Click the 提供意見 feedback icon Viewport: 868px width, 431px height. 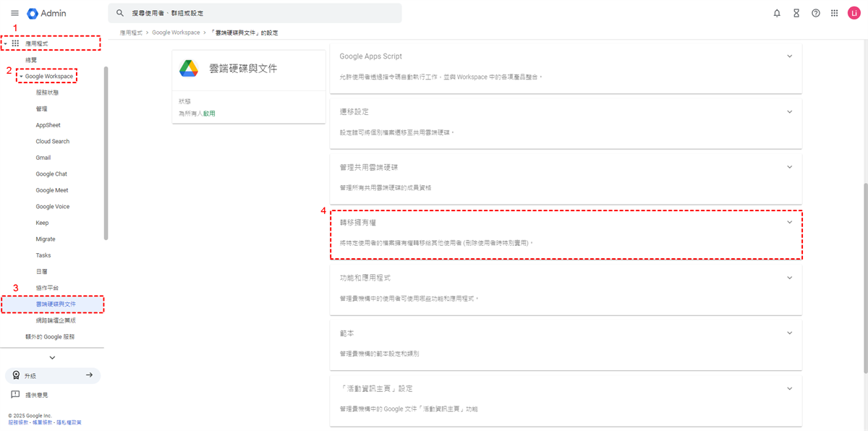point(15,395)
